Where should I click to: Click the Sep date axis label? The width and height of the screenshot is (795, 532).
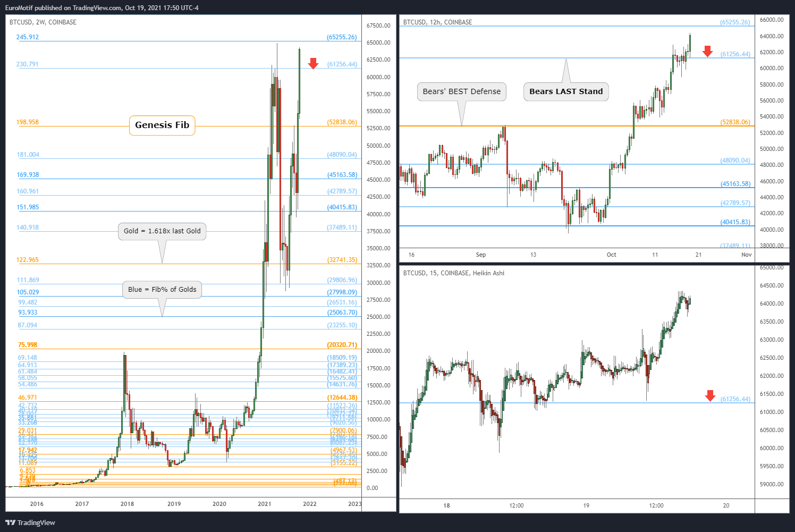coord(481,255)
